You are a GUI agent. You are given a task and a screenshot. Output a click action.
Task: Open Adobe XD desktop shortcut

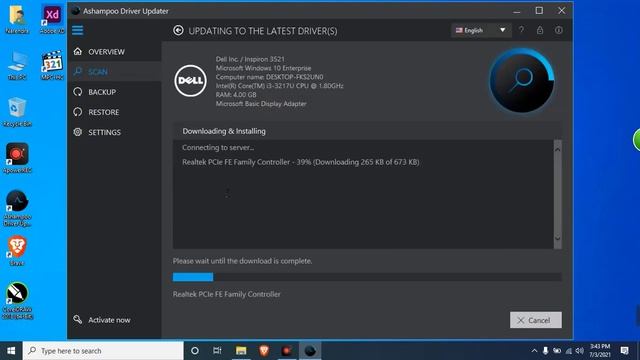tap(52, 19)
